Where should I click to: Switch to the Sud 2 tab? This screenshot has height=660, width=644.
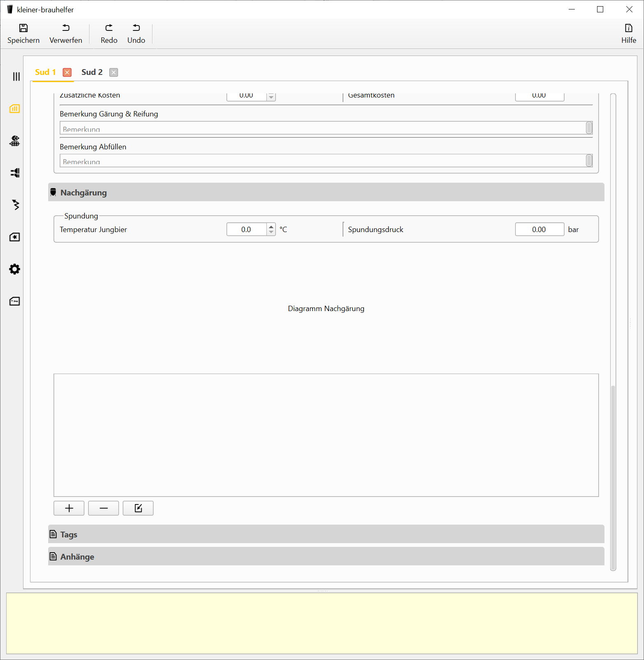tap(92, 72)
